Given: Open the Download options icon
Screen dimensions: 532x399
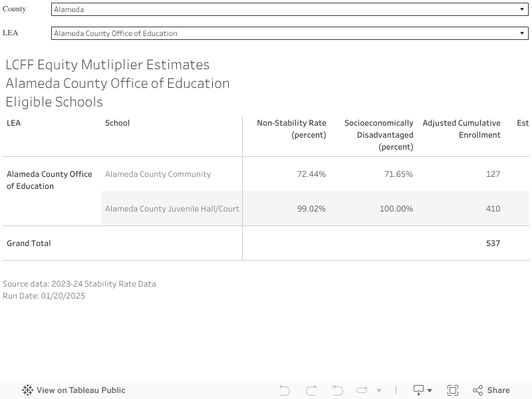Looking at the screenshot, I should (x=422, y=390).
